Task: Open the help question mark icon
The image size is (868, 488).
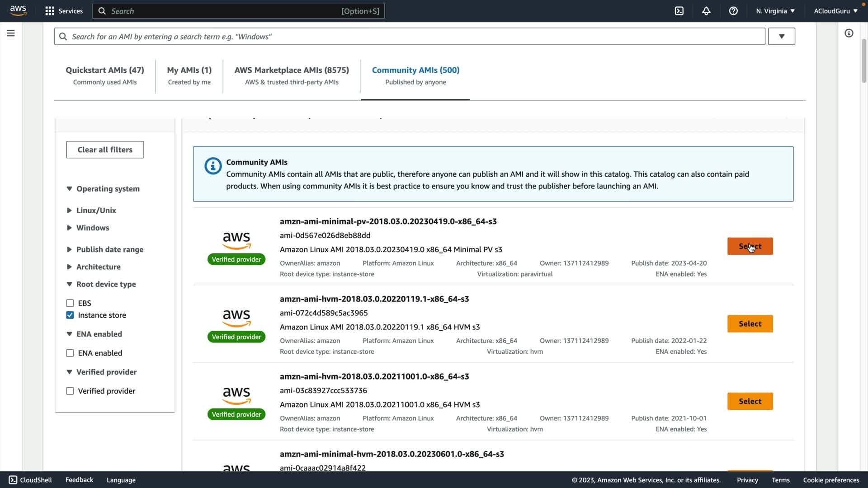Action: (733, 11)
